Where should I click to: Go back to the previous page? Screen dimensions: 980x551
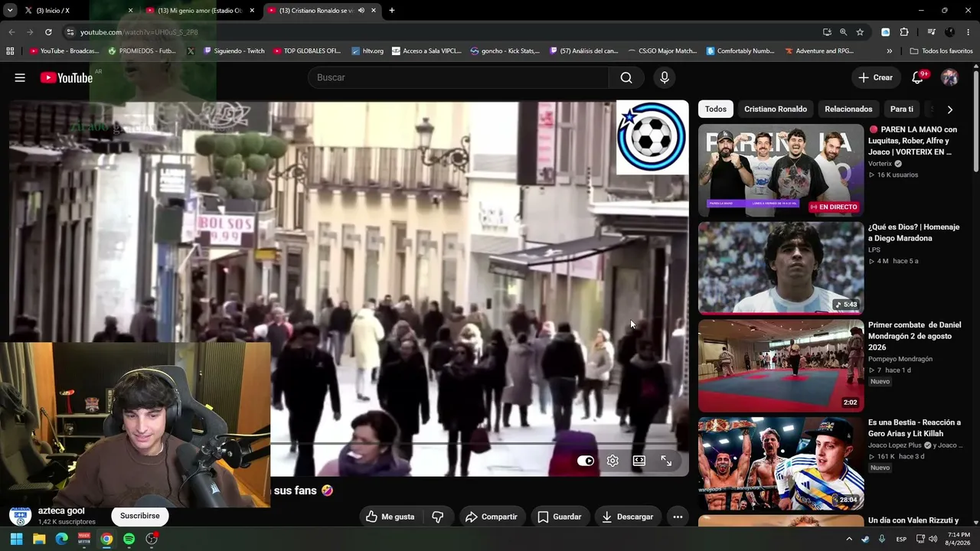click(11, 32)
